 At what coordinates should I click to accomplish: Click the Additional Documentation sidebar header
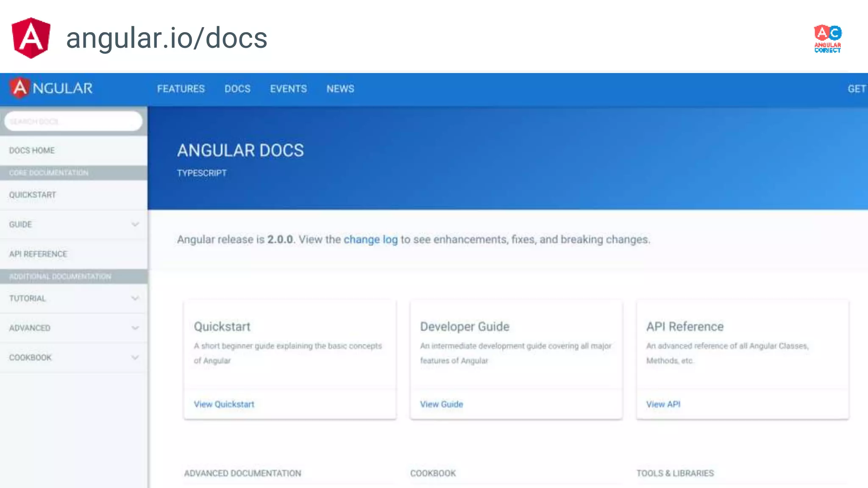(x=74, y=277)
